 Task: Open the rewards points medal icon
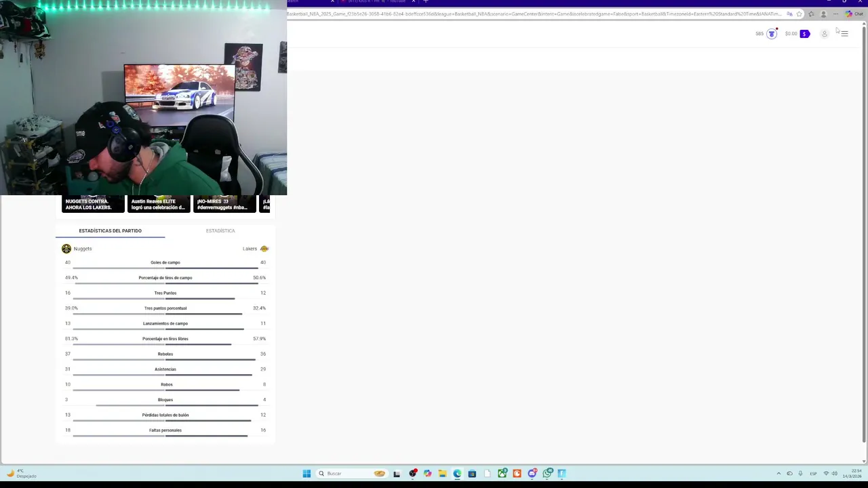[x=771, y=34]
